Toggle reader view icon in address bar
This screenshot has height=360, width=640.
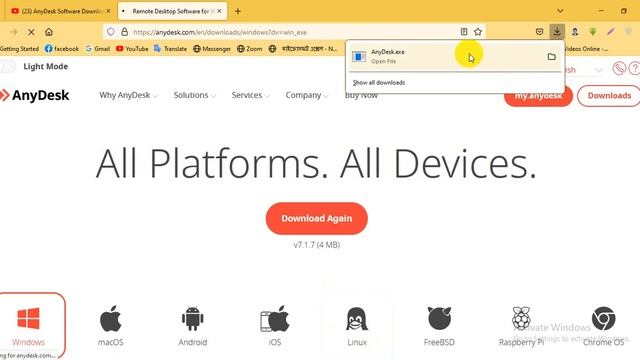464,32
